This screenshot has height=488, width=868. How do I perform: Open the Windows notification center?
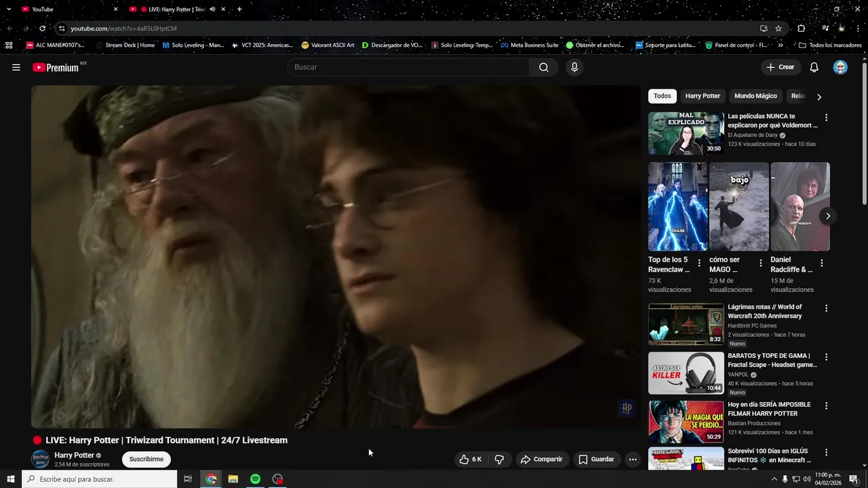point(854,479)
